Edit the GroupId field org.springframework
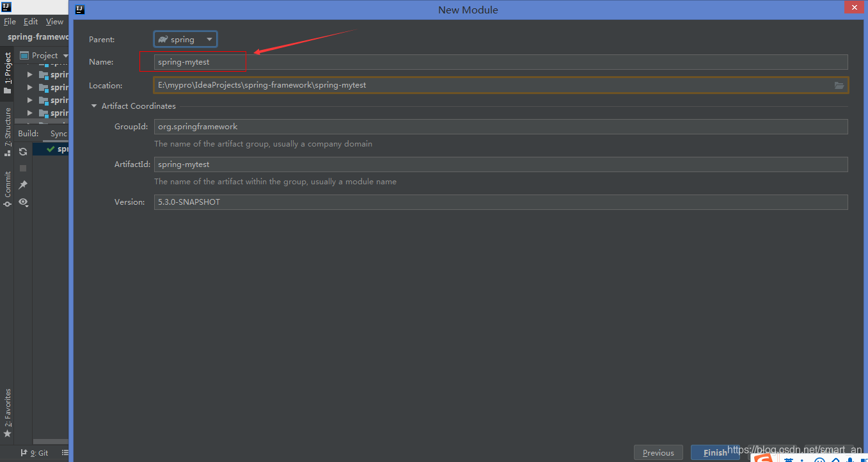 coord(501,127)
